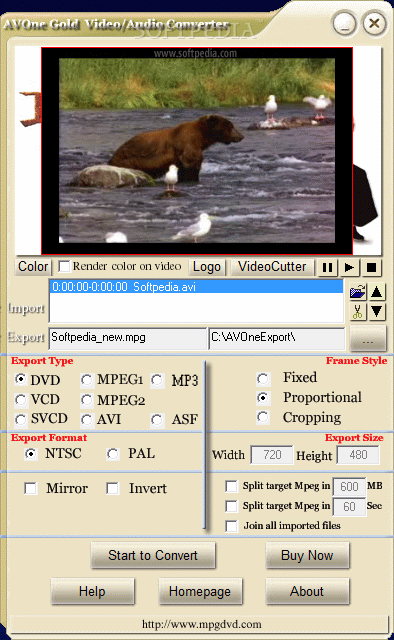The image size is (394, 640).
Task: Pause the video preview
Action: tap(327, 268)
